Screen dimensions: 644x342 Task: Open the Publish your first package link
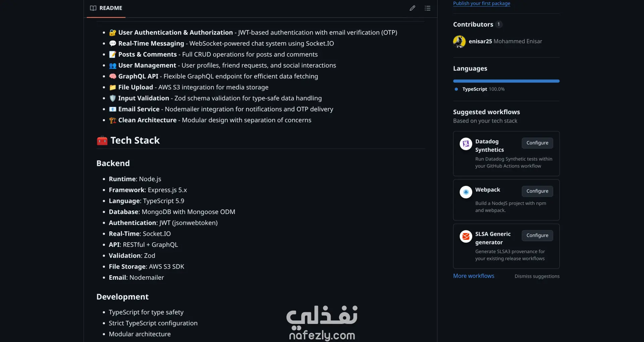[481, 3]
